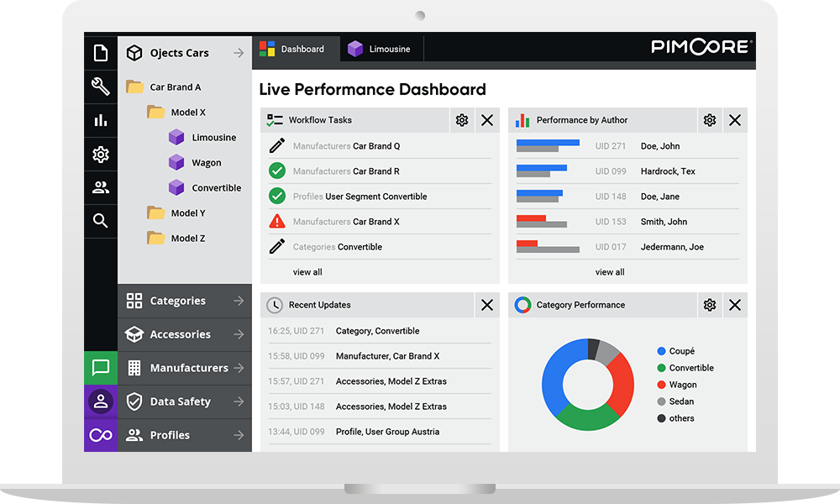The height and width of the screenshot is (504, 840).
Task: Select the Hardrock, Tex author row
Action: coord(627,171)
